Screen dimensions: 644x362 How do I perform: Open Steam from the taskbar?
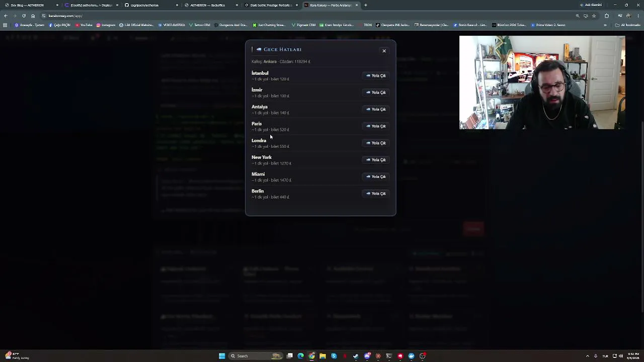click(356, 356)
